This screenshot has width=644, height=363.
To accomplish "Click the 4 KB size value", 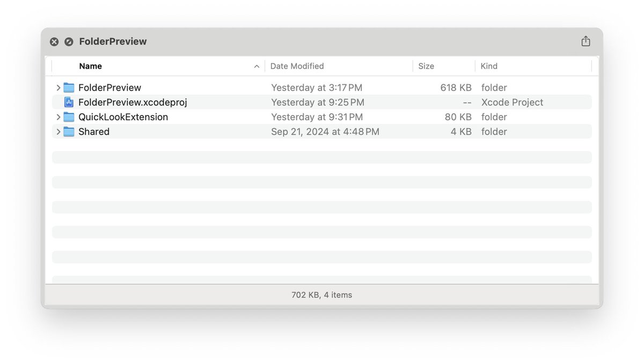I will click(x=461, y=132).
